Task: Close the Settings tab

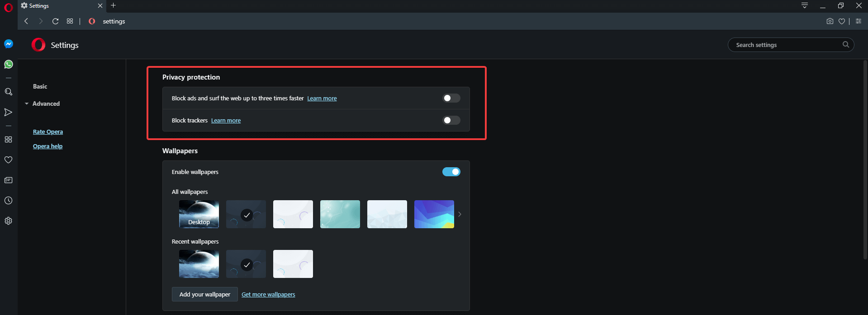Action: coord(100,6)
